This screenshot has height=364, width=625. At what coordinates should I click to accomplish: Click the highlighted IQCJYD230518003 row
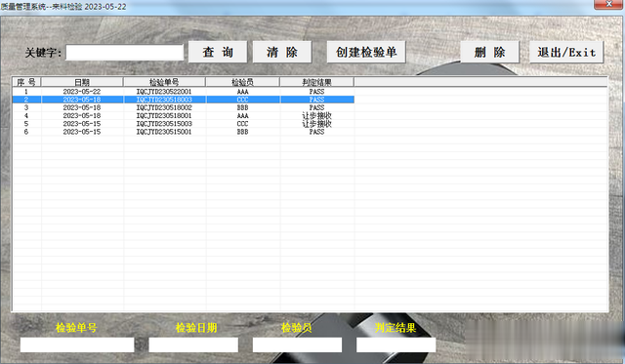click(184, 100)
